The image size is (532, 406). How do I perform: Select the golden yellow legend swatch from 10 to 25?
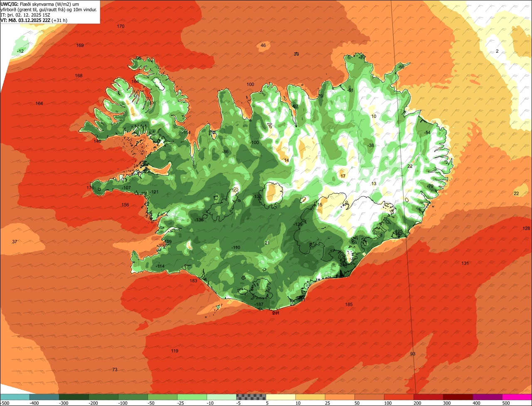pyautogui.click(x=310, y=396)
